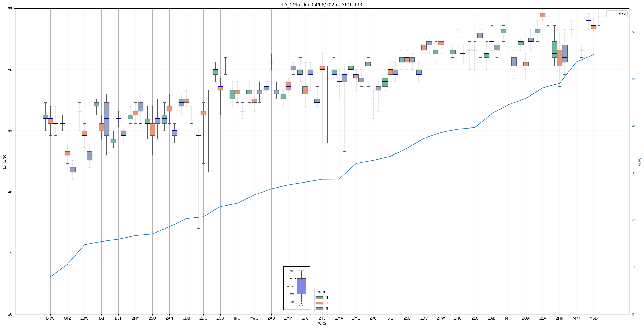Click the MSD station tick label
This screenshot has height=328, width=644.
(x=593, y=318)
